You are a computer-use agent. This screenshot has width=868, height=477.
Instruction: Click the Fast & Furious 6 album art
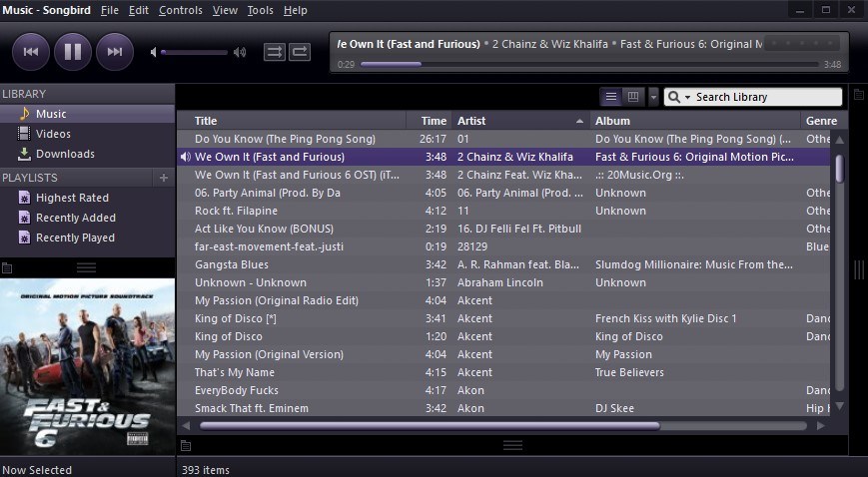click(x=88, y=367)
